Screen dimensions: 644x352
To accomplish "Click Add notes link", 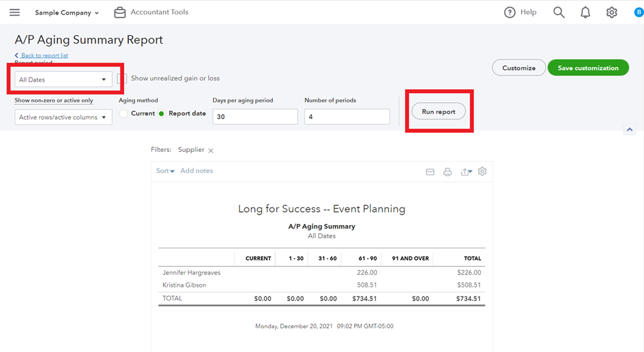I will coord(196,170).
